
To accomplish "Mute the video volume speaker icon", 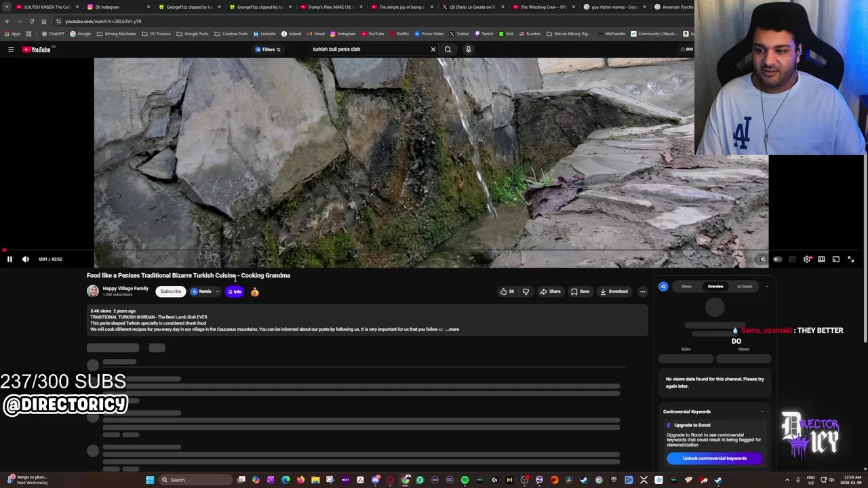I will pos(26,259).
